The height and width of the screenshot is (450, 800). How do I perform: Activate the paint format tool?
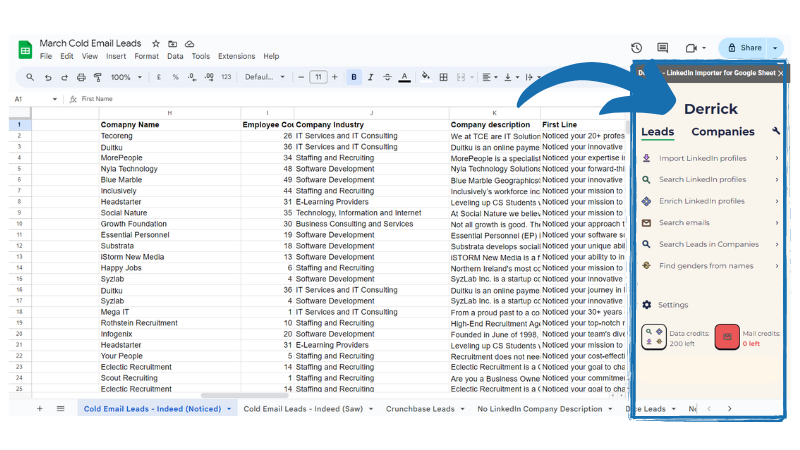(97, 78)
